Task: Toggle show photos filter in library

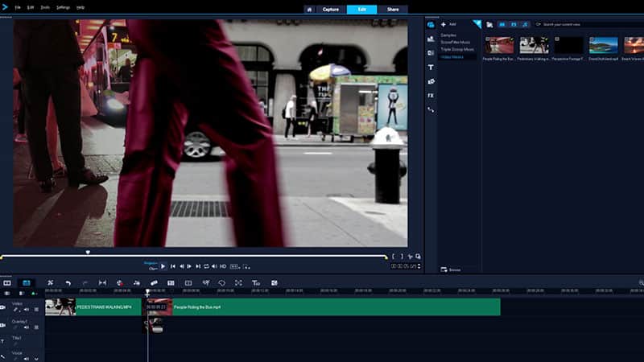Action: click(x=514, y=25)
